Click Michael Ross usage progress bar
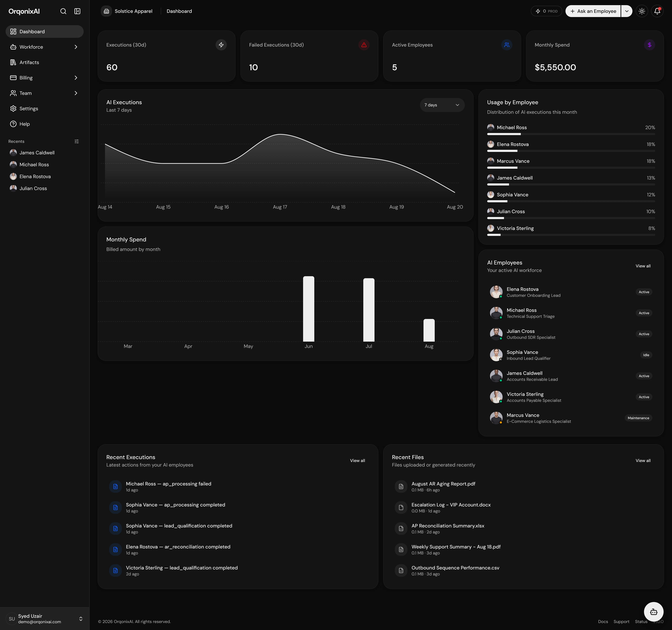The height and width of the screenshot is (630, 672). (571, 134)
